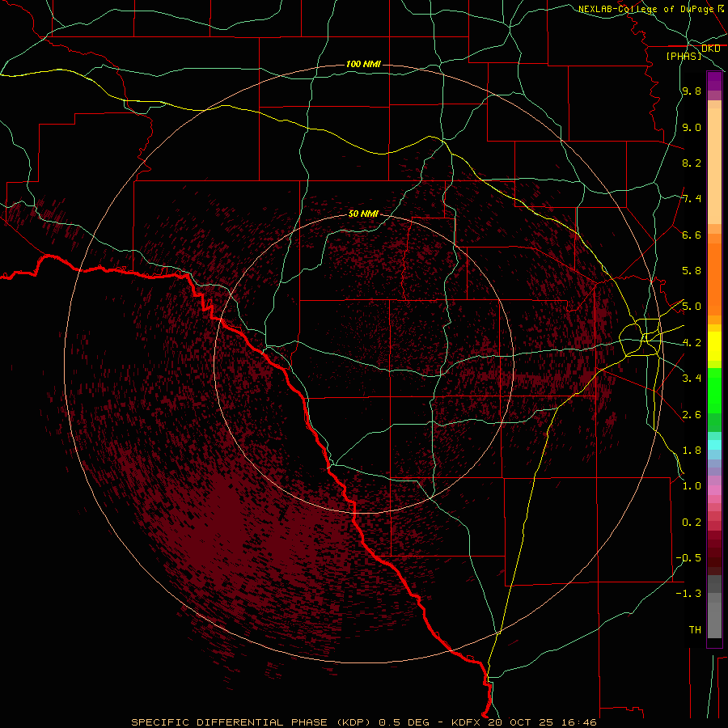Image resolution: width=728 pixels, height=728 pixels.
Task: Click the 2.6 value on the color scale
Action: (692, 415)
